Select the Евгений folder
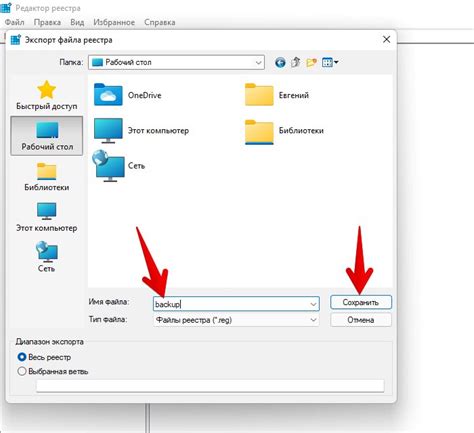 pos(277,95)
